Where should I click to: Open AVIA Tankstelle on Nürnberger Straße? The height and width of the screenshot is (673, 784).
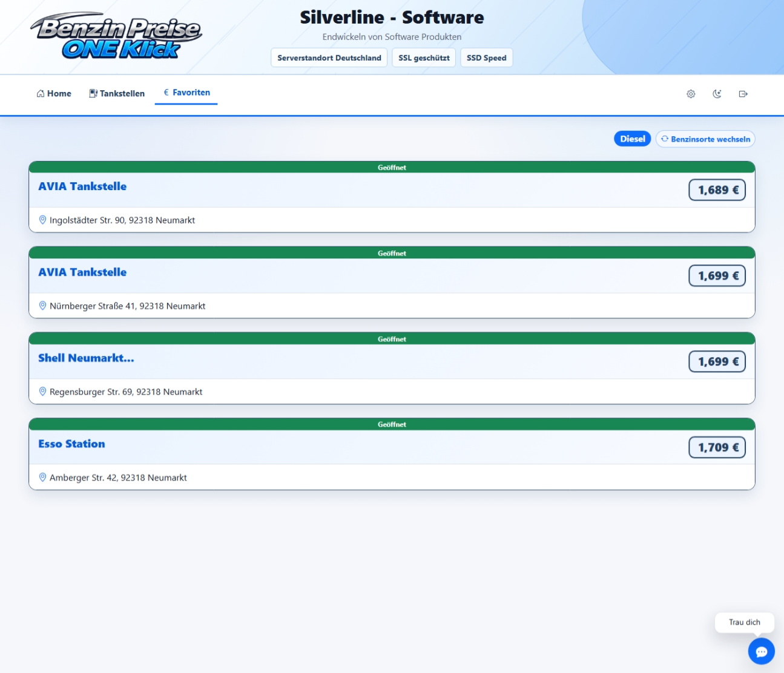point(82,272)
